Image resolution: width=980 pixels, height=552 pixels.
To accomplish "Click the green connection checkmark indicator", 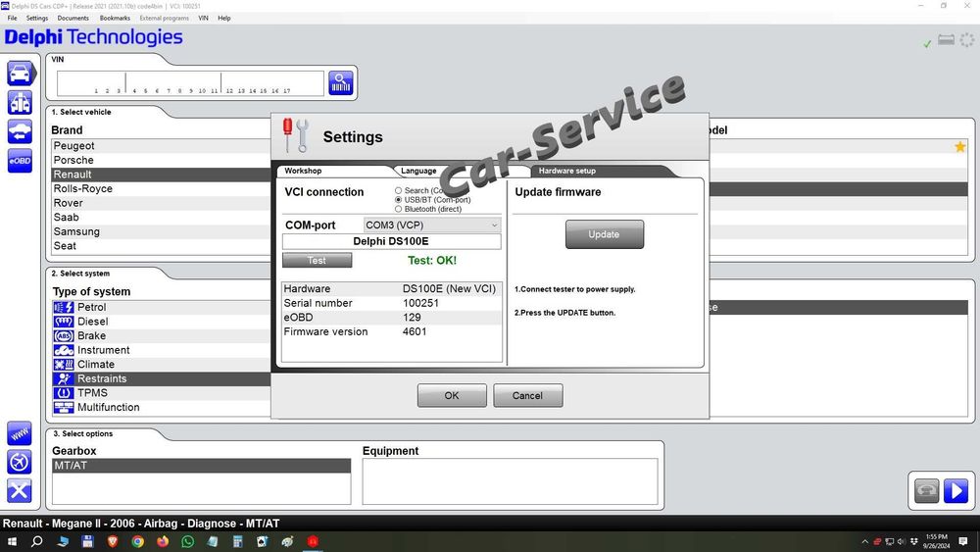I will pyautogui.click(x=927, y=43).
